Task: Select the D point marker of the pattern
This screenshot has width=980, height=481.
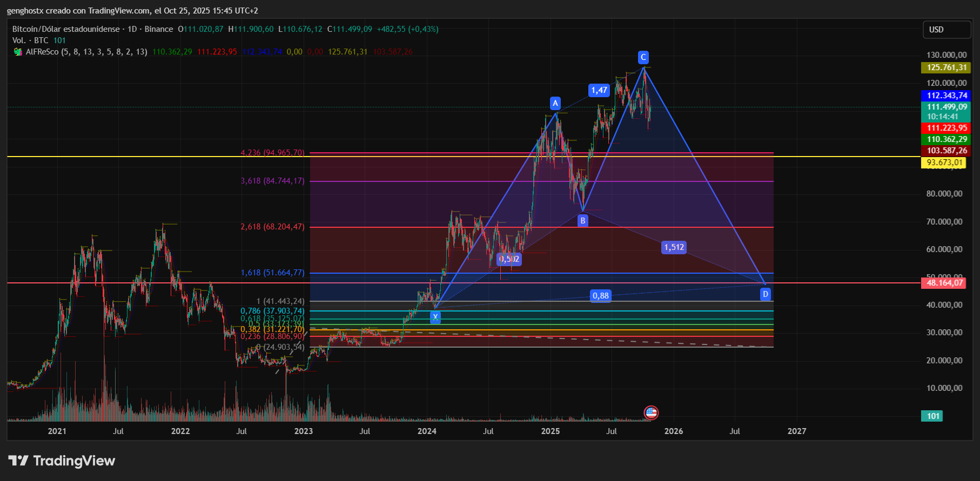Action: point(765,294)
